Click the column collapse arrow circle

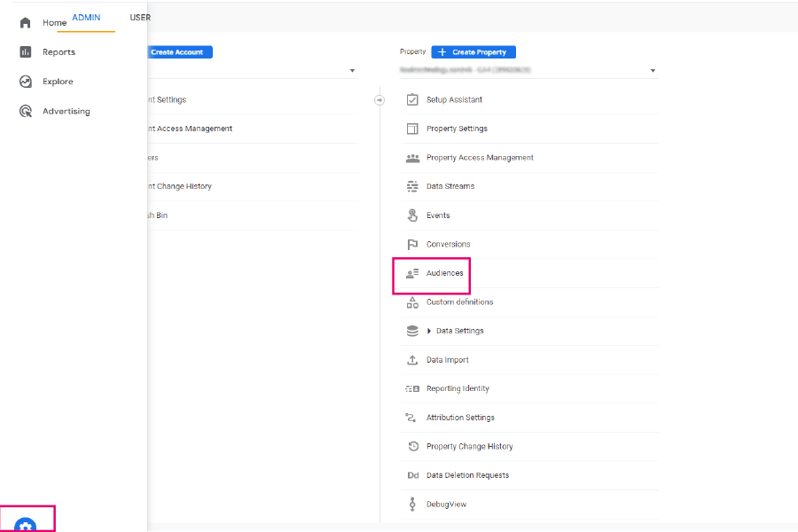point(379,100)
